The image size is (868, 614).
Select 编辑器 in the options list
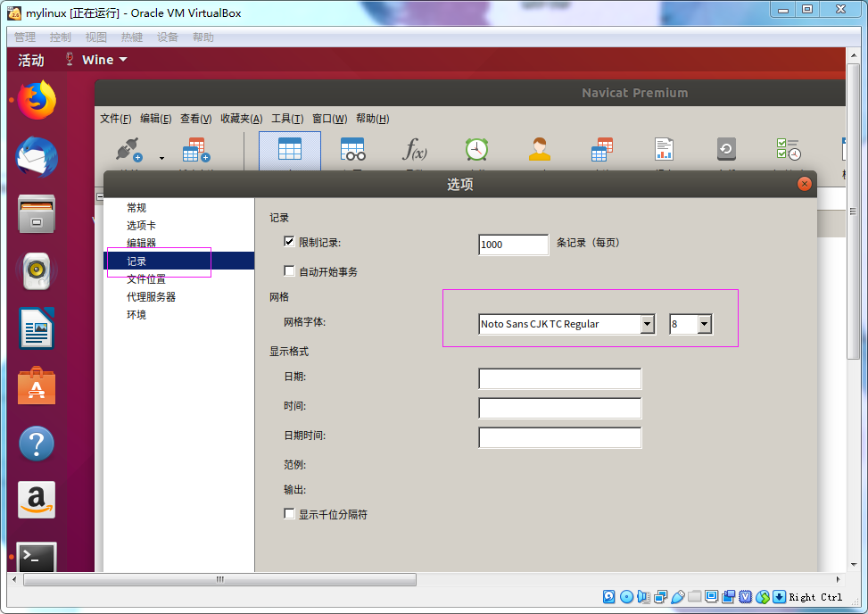141,243
